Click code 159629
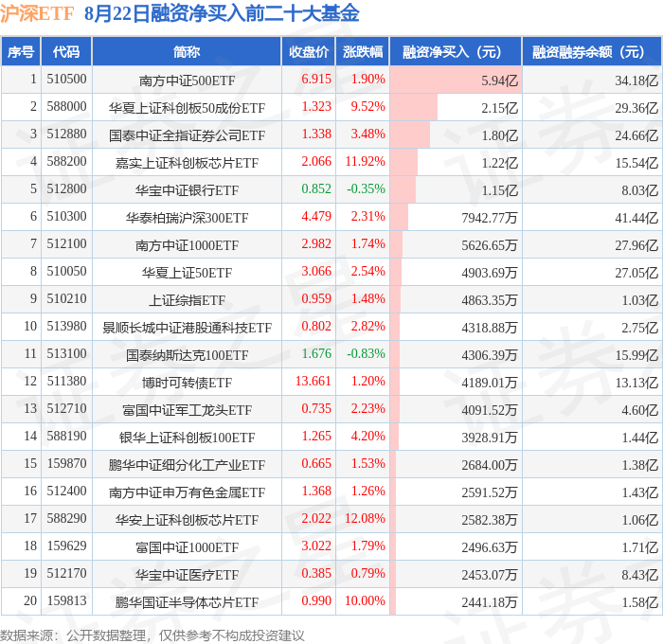This screenshot has height=644, width=663. pos(66,546)
